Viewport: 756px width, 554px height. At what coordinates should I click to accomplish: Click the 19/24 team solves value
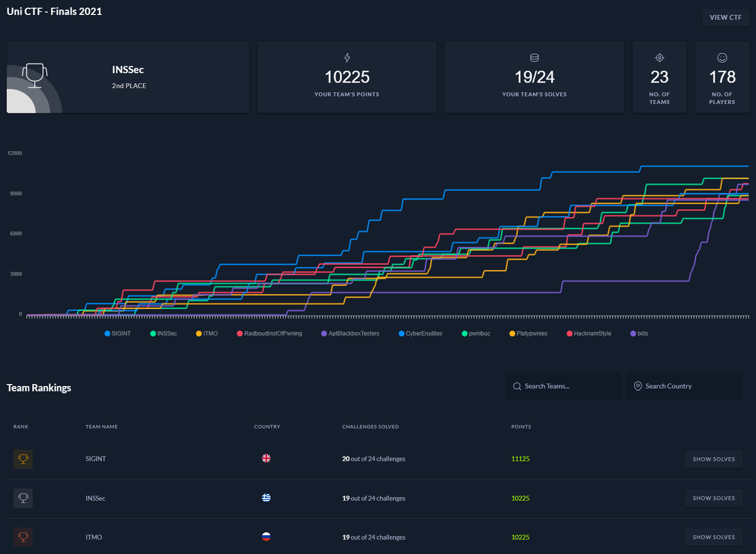[x=535, y=77]
